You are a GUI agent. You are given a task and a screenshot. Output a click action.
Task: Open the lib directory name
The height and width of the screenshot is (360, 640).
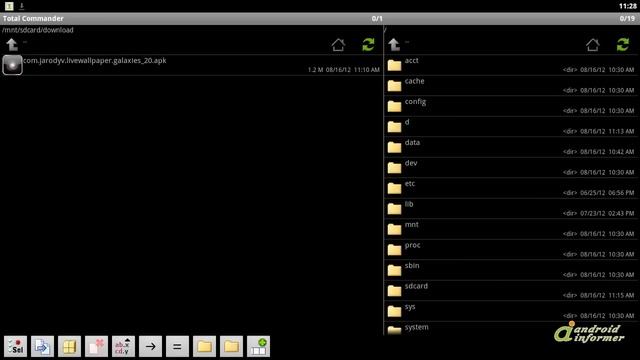(409, 204)
